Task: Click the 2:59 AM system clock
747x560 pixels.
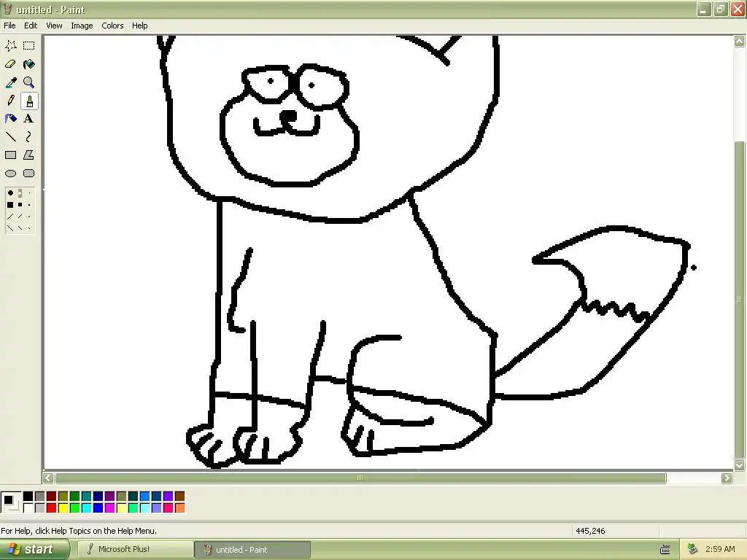Action: point(720,549)
